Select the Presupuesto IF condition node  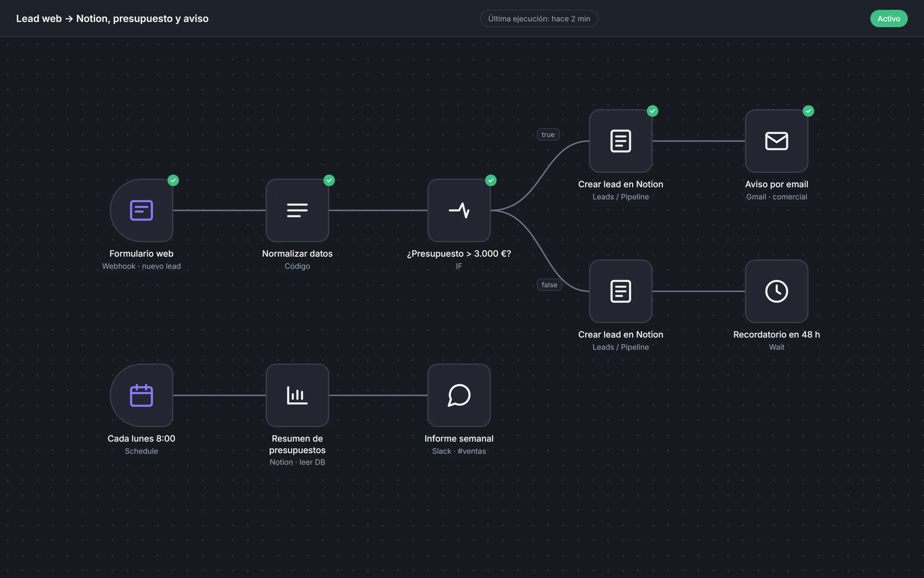coord(459,210)
